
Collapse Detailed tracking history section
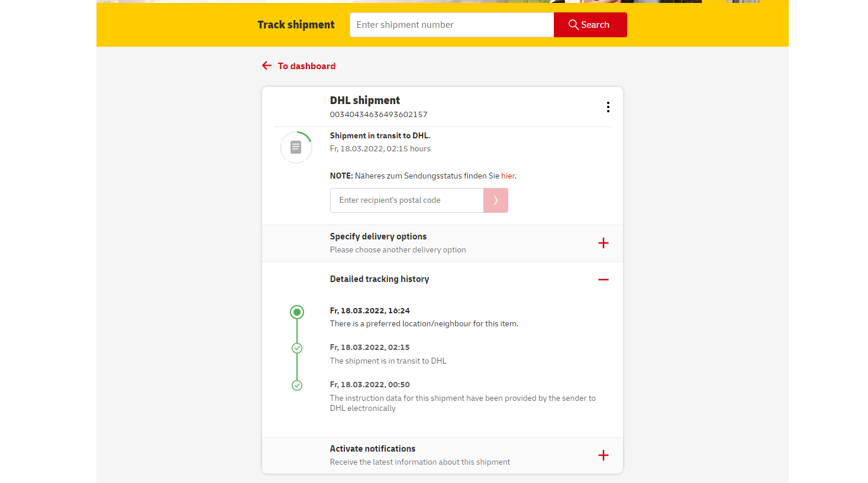(x=603, y=280)
